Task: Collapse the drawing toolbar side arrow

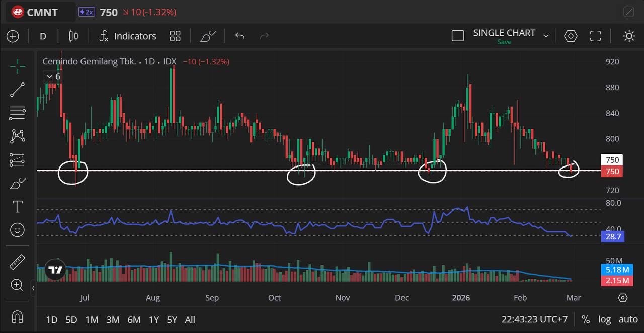Action: point(33,288)
